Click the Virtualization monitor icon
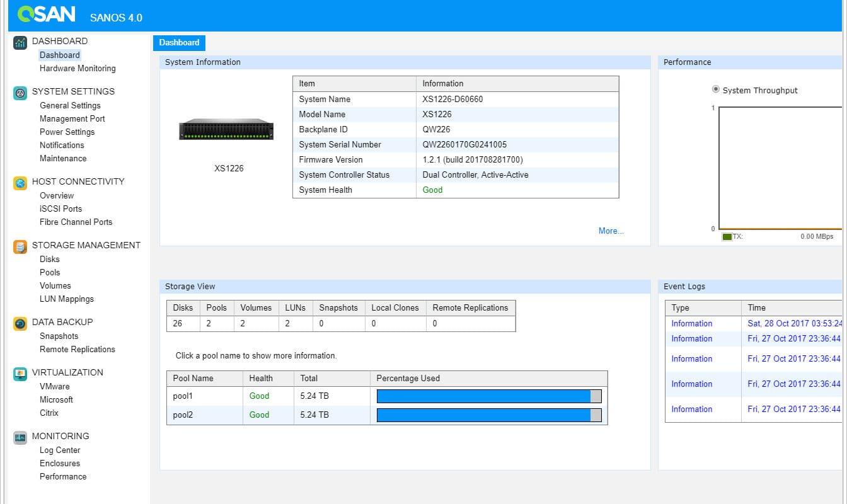 point(20,374)
